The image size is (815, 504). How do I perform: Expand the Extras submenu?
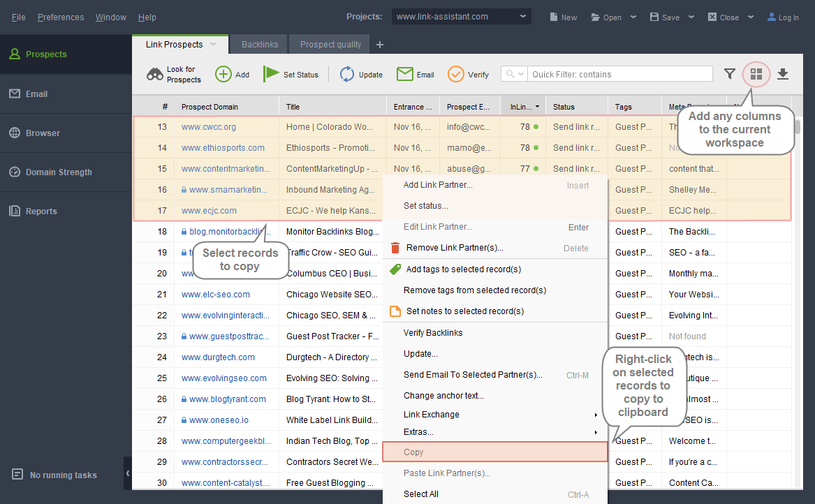click(x=596, y=432)
